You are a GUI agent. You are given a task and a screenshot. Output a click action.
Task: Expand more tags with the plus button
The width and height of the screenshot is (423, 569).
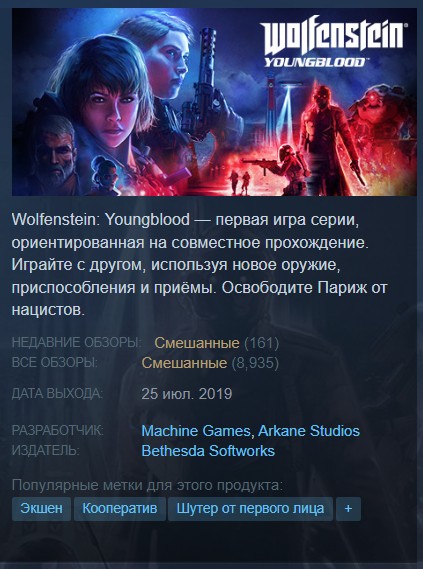point(348,509)
